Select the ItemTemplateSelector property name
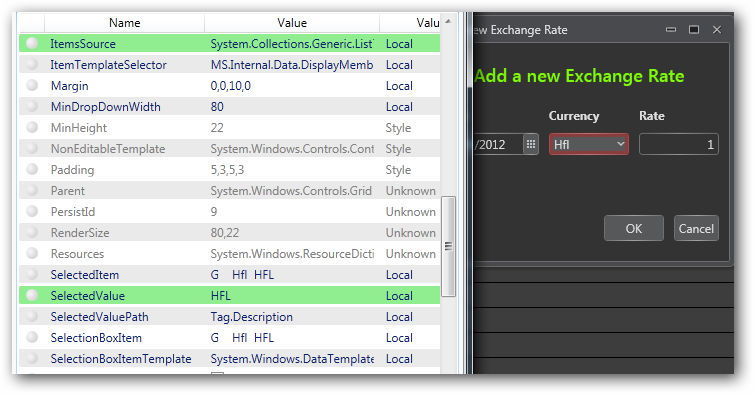The height and width of the screenshot is (394, 754). [x=109, y=65]
